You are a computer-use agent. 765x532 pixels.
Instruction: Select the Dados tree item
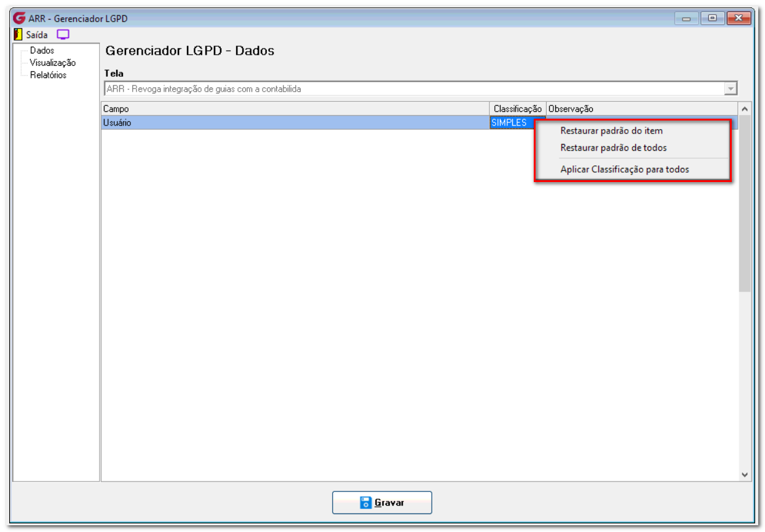click(42, 50)
